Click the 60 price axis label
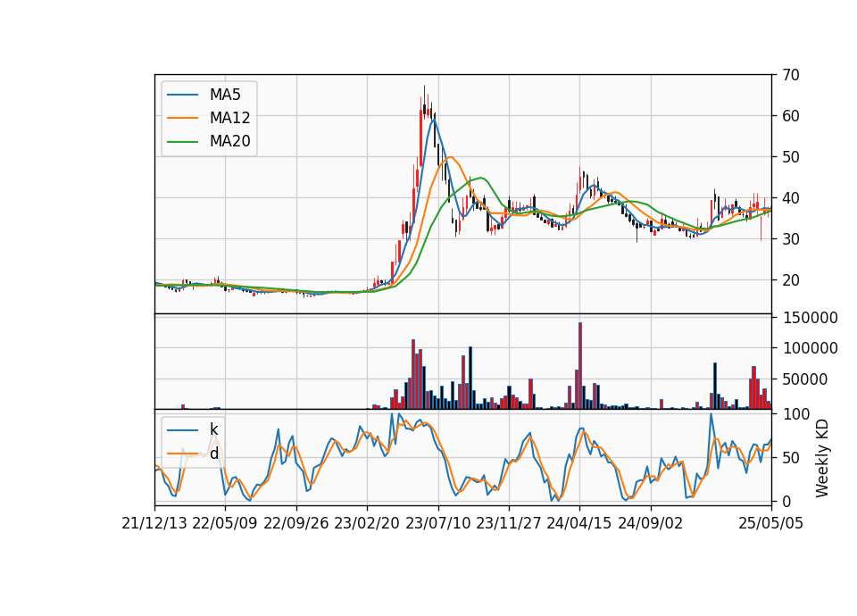 (x=790, y=116)
